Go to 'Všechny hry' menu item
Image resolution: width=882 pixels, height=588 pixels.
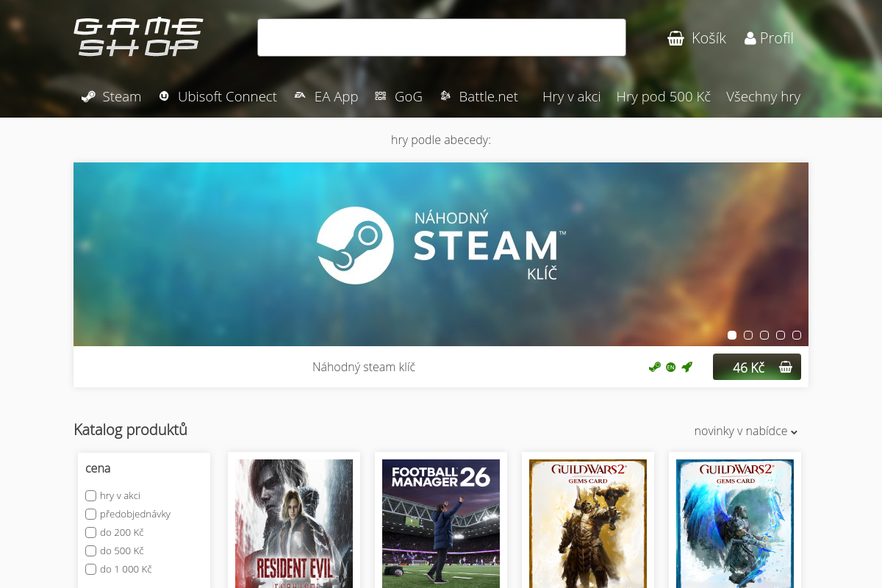point(763,96)
